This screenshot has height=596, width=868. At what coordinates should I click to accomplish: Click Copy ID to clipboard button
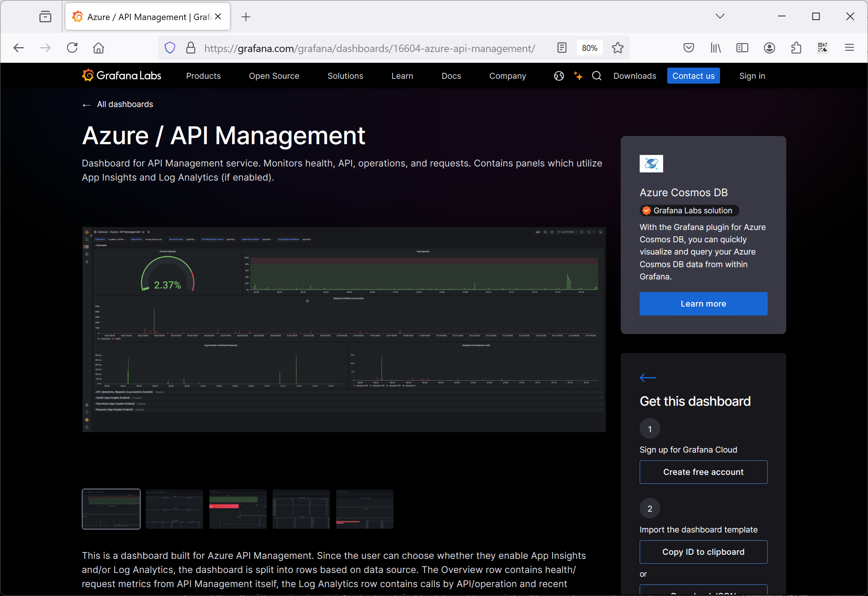703,551
